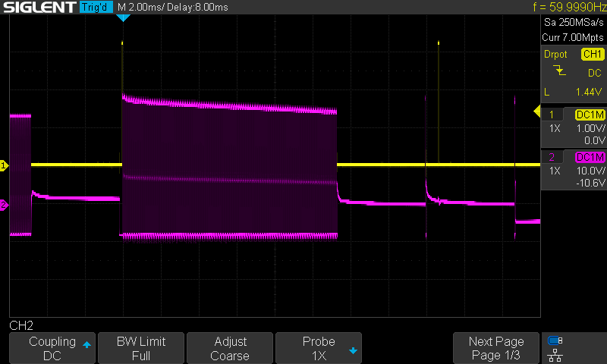Switch the Adjust Coarse setting
The width and height of the screenshot is (607, 364).
click(x=230, y=348)
